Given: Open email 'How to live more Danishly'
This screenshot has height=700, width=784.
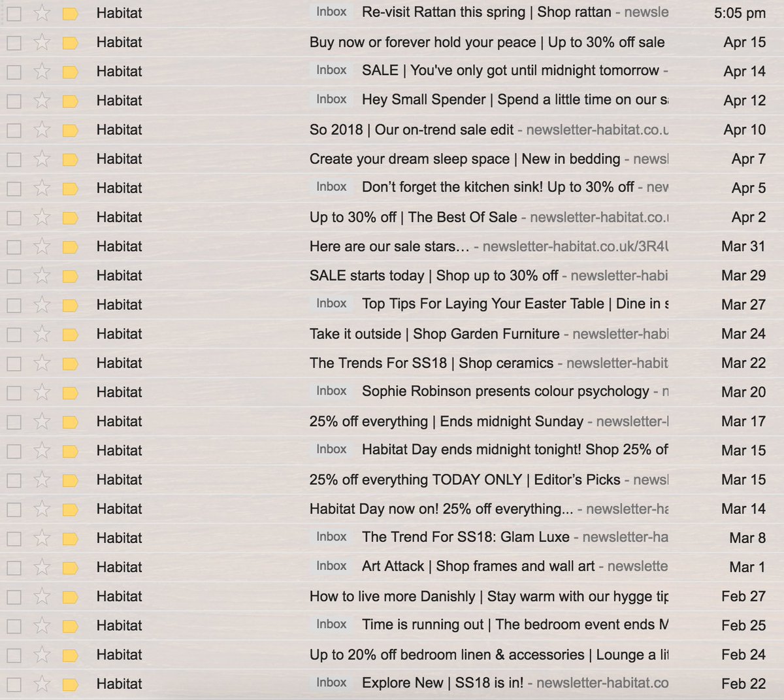Looking at the screenshot, I should point(392,597).
